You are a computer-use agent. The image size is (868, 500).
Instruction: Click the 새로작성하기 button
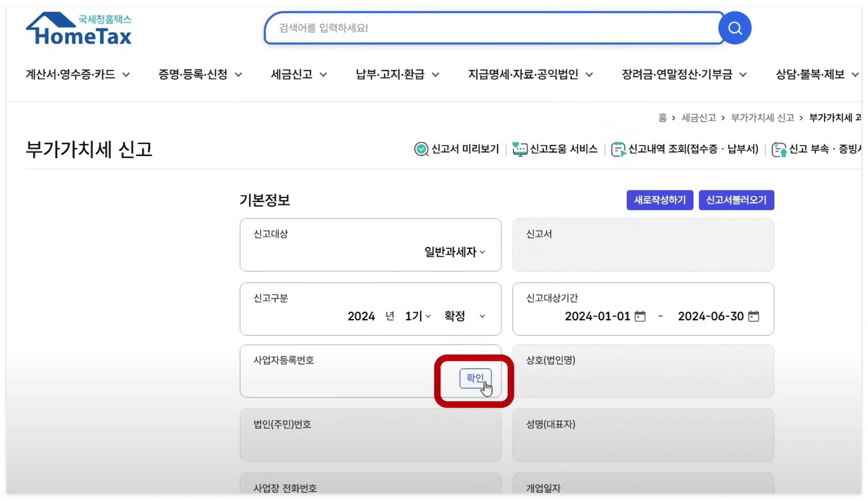659,200
